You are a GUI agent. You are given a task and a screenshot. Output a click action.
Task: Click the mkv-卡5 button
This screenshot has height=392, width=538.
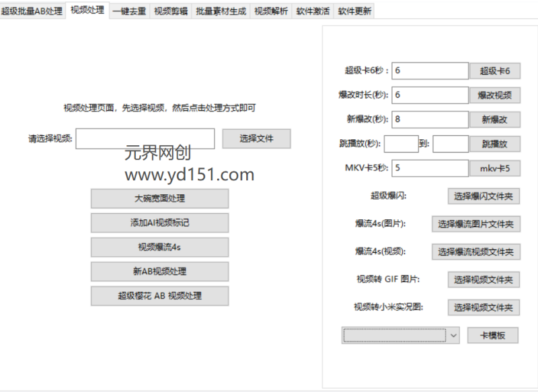point(494,168)
